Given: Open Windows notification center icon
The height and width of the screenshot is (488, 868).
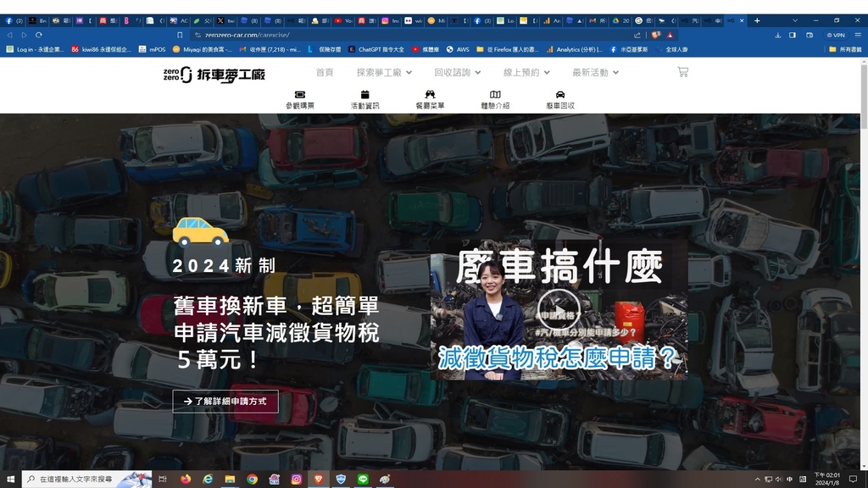Looking at the screenshot, I should (853, 480).
